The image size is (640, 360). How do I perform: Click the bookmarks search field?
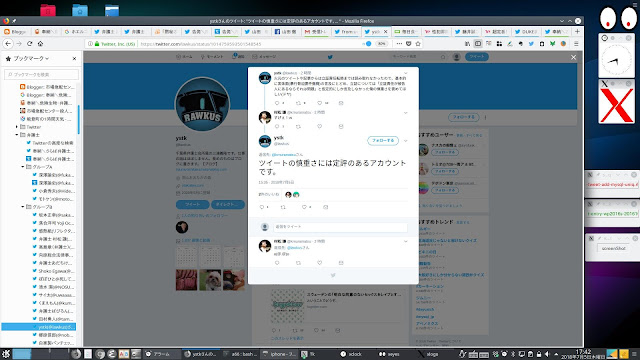pyautogui.click(x=42, y=74)
